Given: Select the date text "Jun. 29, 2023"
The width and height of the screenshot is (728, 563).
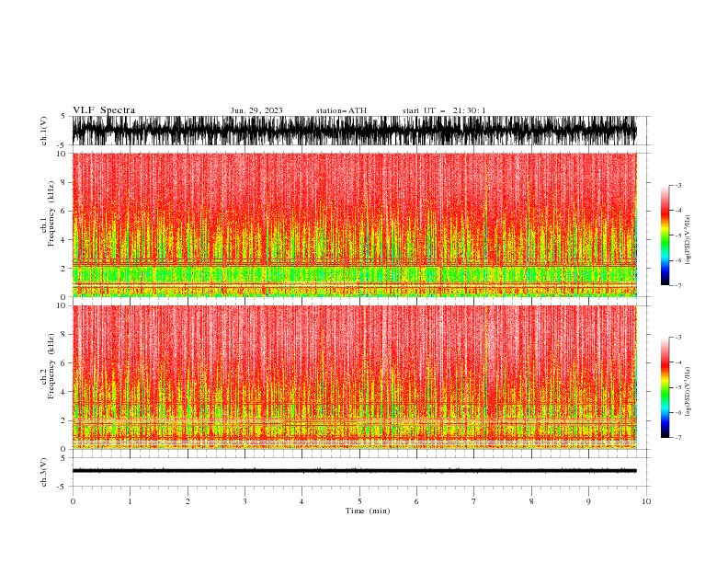Looking at the screenshot, I should coord(256,110).
